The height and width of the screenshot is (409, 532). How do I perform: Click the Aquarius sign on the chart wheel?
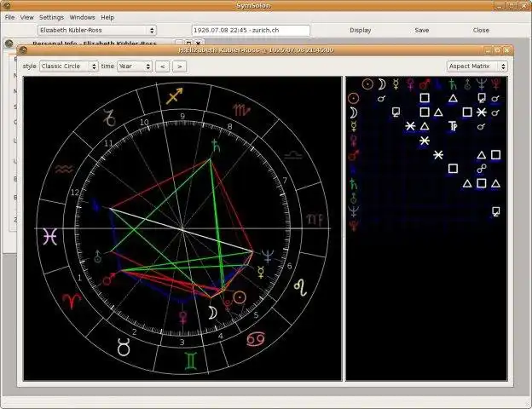(x=64, y=169)
